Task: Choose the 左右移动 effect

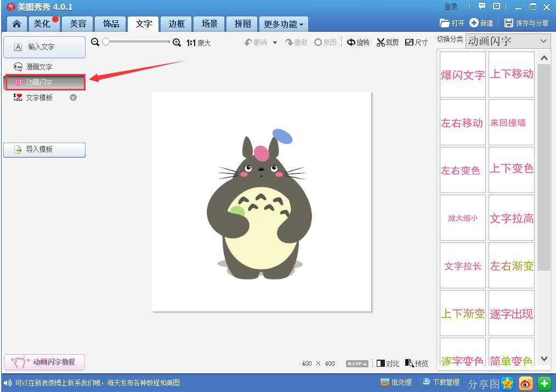Action: coord(463,122)
